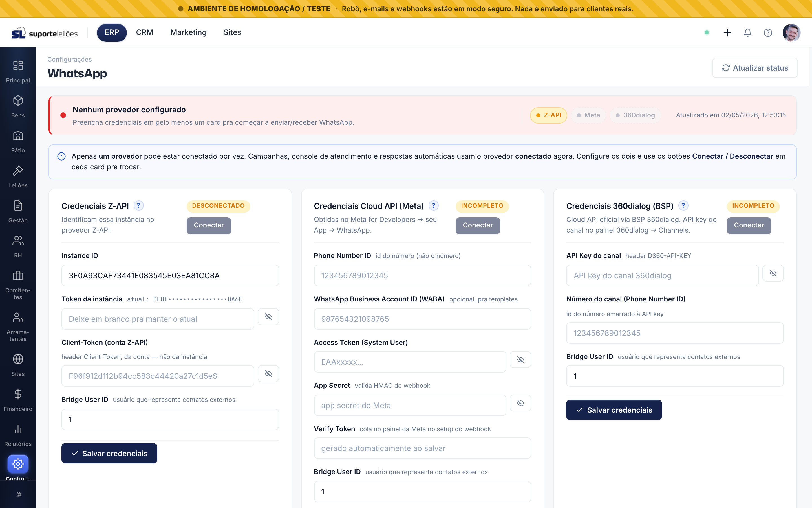Open notifications bell

pyautogui.click(x=748, y=32)
